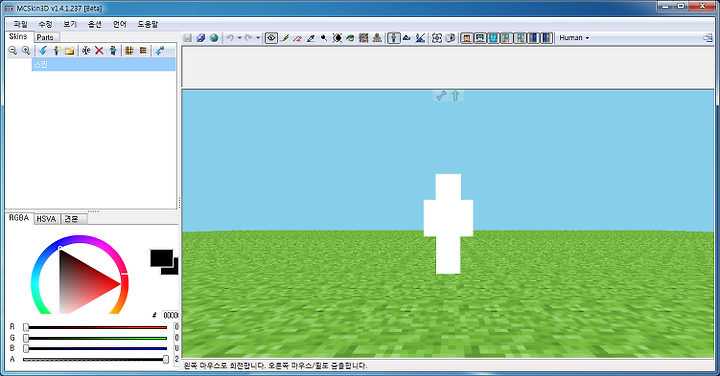Click the larger orange grid resolution icon
Viewport: 720px width, 376px height.
129,51
